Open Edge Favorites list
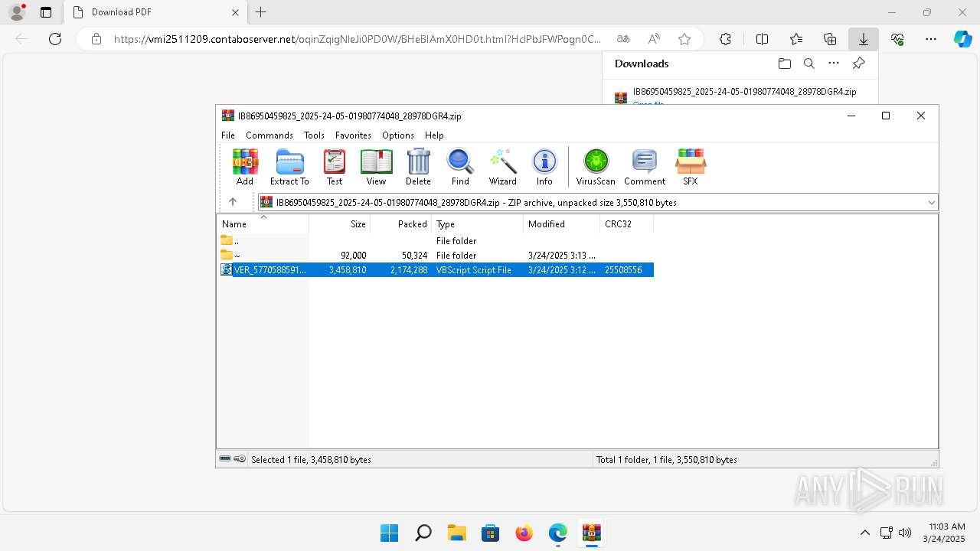 point(796,39)
